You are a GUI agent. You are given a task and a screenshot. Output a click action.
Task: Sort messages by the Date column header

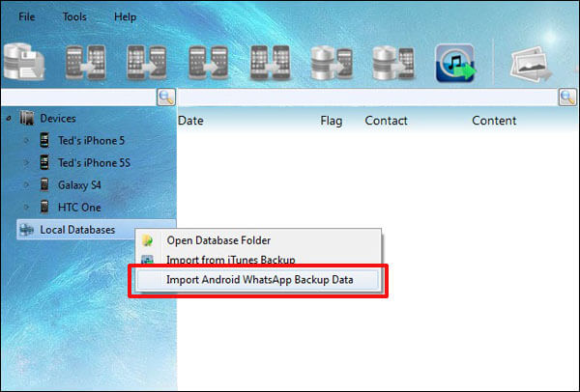[191, 121]
